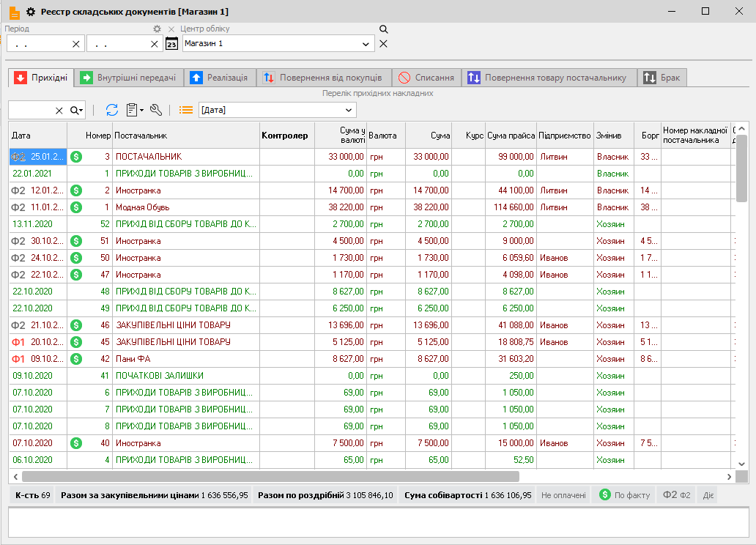The image size is (756, 545).
Task: Click the wrench settings tool icon
Action: pos(155,110)
